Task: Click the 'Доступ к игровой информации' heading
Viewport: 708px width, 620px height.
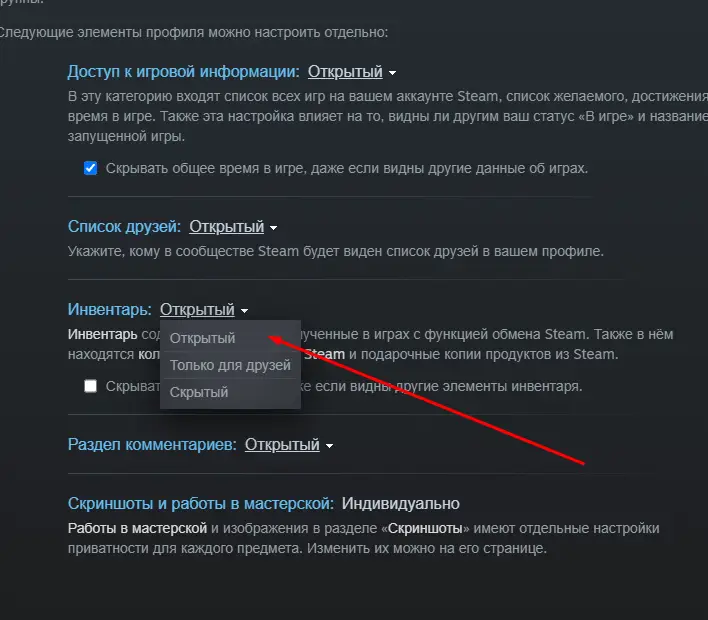Action: (x=183, y=72)
